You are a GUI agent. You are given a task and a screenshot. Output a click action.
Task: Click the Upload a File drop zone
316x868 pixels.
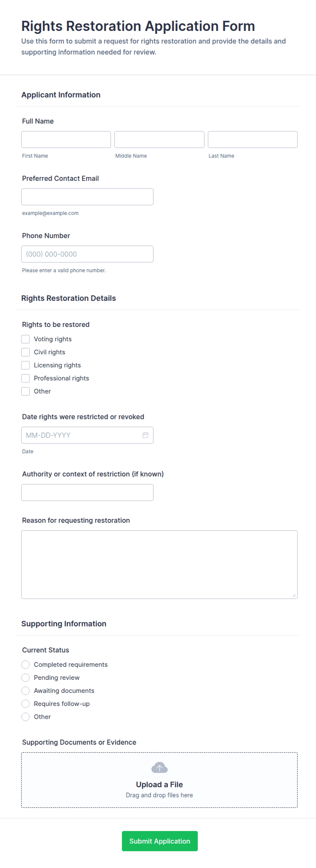pos(159,780)
